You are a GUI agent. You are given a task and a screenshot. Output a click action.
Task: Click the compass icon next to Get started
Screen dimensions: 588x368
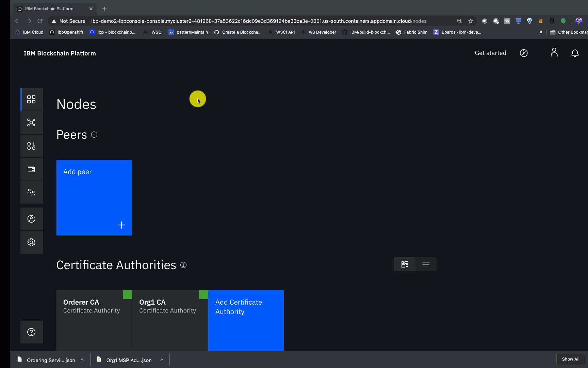pos(524,53)
